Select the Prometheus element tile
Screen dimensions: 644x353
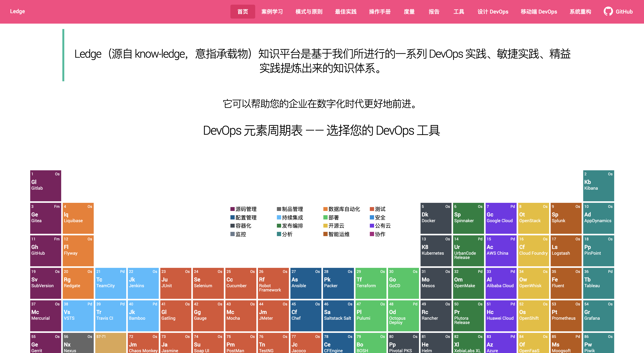tap(566, 315)
